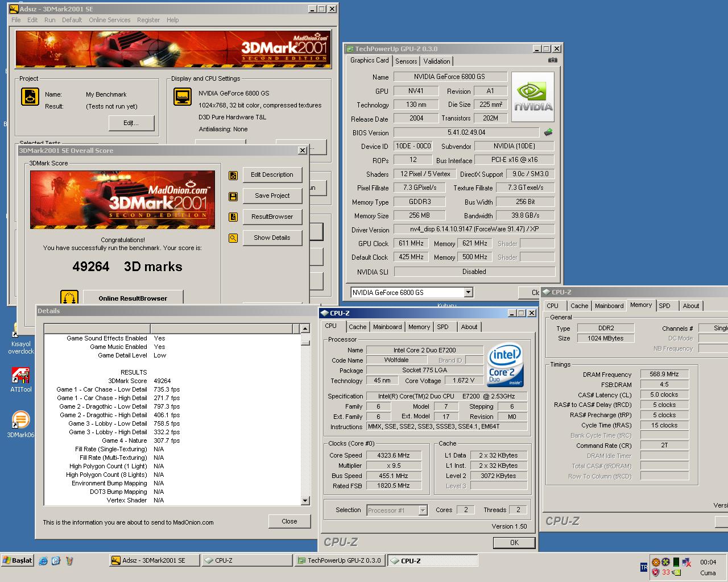
Task: Switch to SPD tab in front CPU-Z
Action: [442, 327]
